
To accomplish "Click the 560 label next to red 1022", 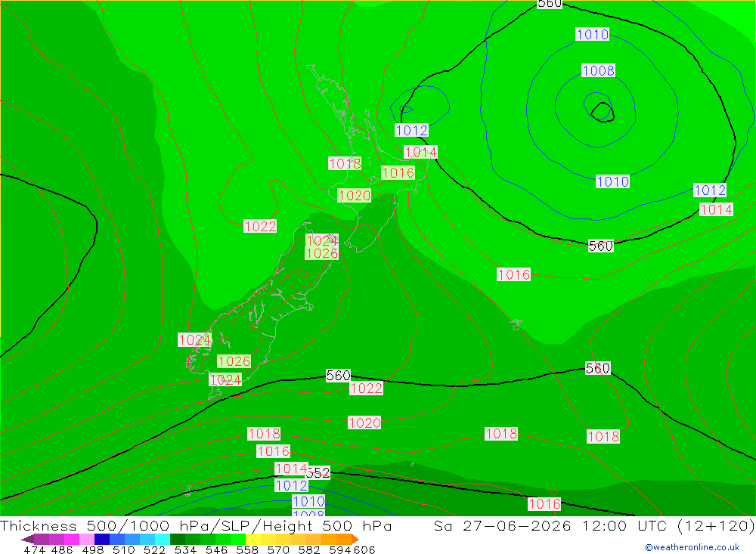I will tap(338, 375).
